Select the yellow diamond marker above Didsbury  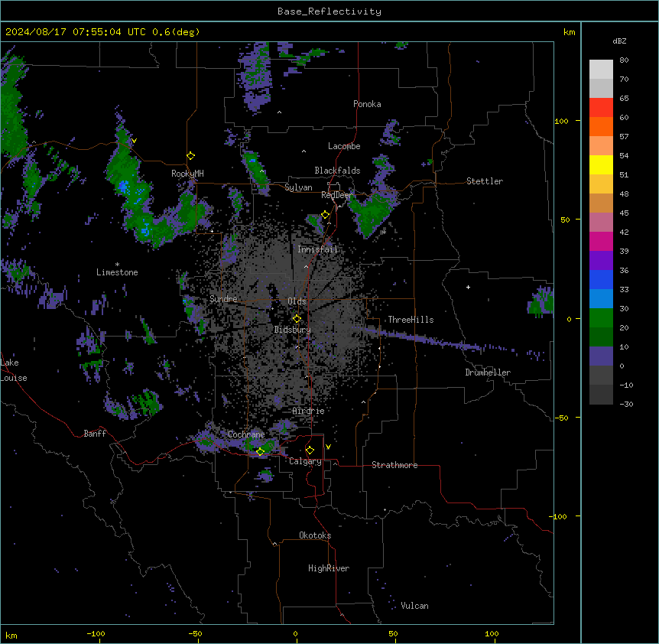pyautogui.click(x=297, y=319)
